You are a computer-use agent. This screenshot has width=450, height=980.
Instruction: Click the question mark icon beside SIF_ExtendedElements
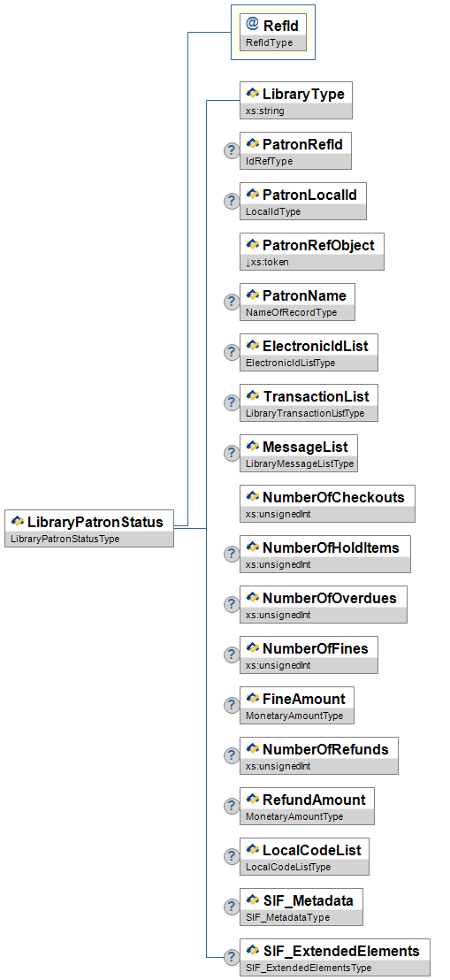coord(232,957)
